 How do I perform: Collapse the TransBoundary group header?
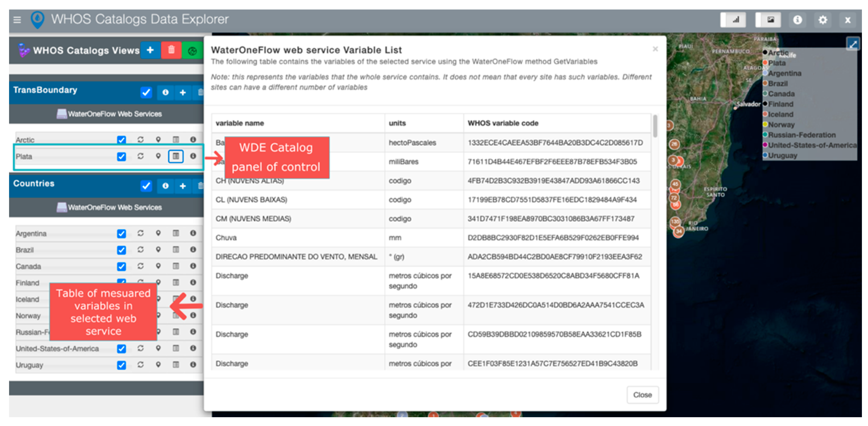click(x=45, y=90)
